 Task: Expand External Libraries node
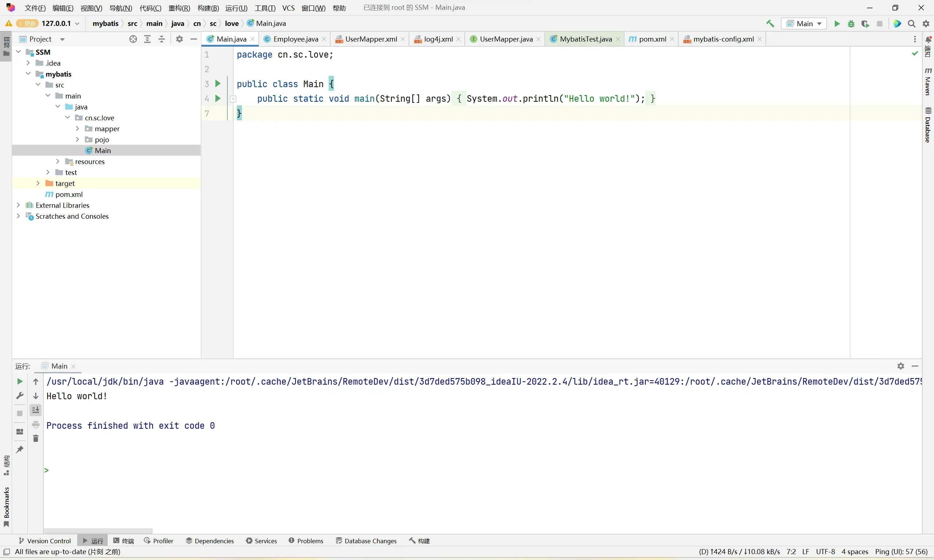19,205
